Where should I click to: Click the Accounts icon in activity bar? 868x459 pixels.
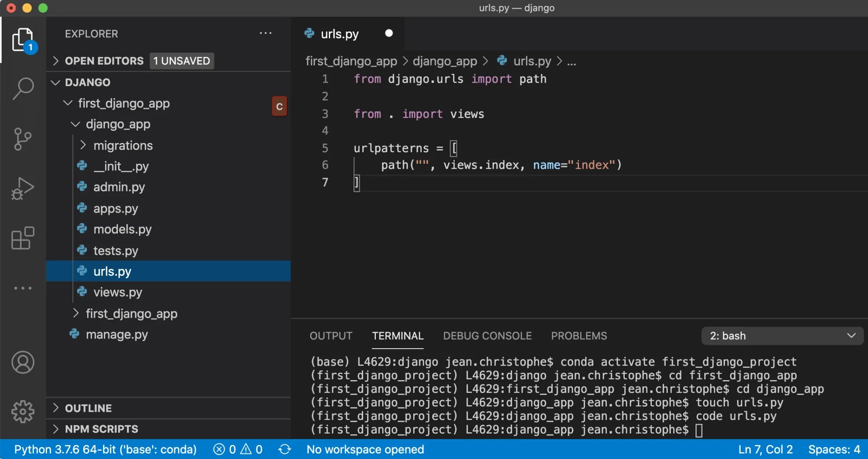point(22,362)
